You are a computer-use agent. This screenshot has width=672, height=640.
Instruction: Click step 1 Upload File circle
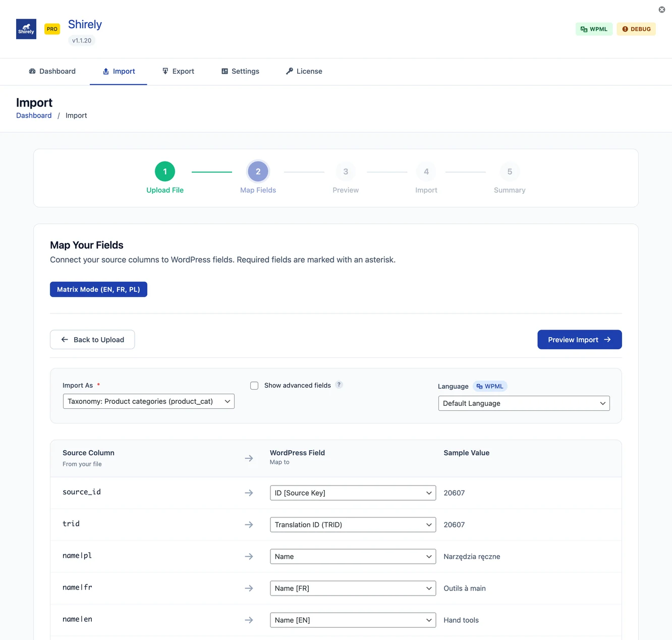point(165,172)
